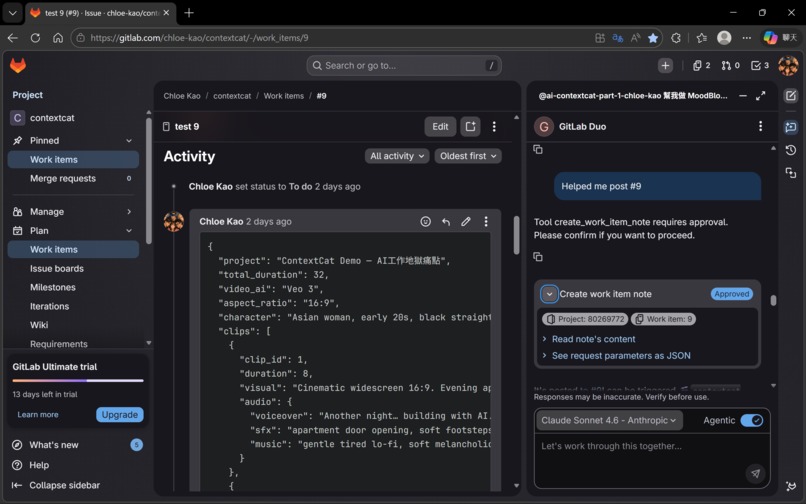This screenshot has width=806, height=504.
Task: Collapse the Pinned section
Action: point(129,140)
